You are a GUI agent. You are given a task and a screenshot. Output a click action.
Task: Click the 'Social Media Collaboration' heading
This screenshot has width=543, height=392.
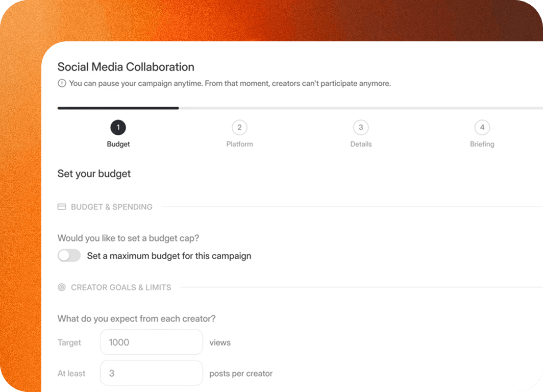point(126,67)
